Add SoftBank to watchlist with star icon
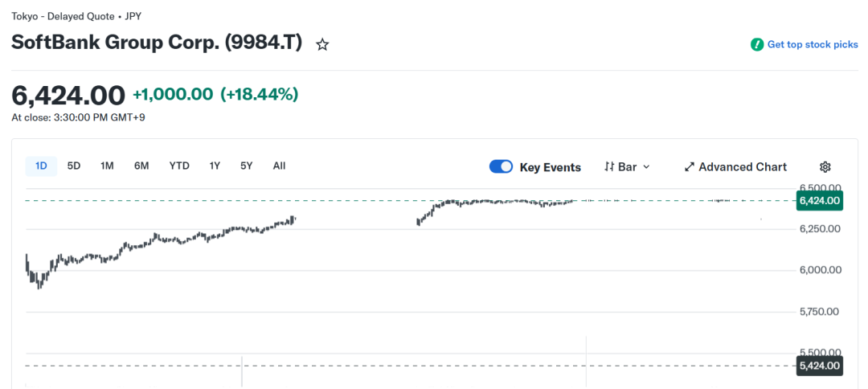Viewport: 868px width, 389px height. 322,45
